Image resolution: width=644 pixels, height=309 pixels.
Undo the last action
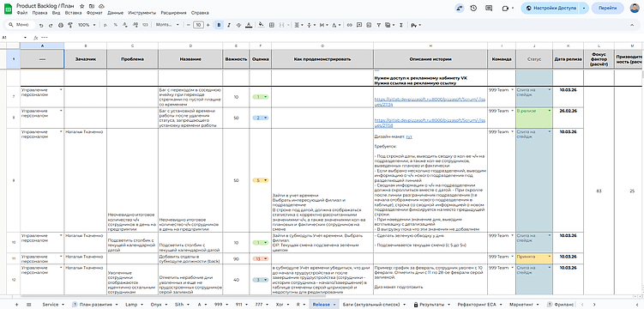click(x=41, y=25)
